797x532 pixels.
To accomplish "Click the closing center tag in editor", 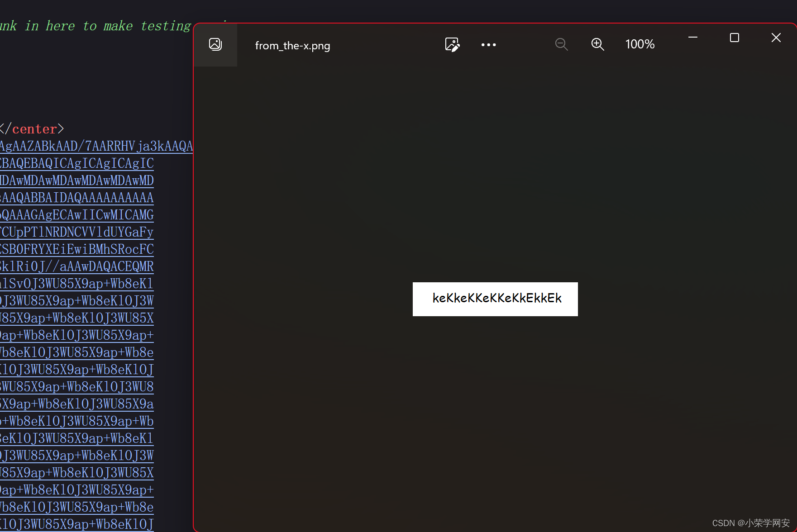I will click(32, 129).
